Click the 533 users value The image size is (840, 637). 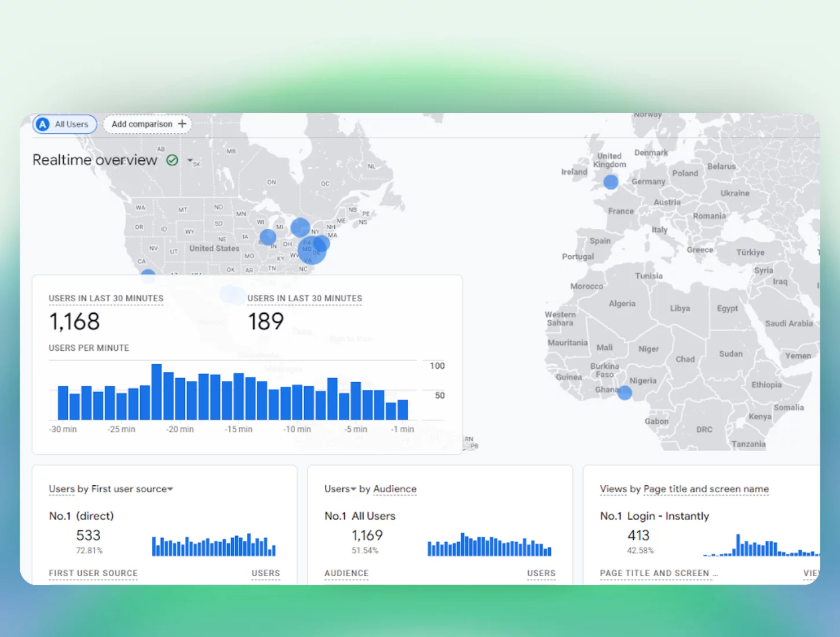point(88,536)
